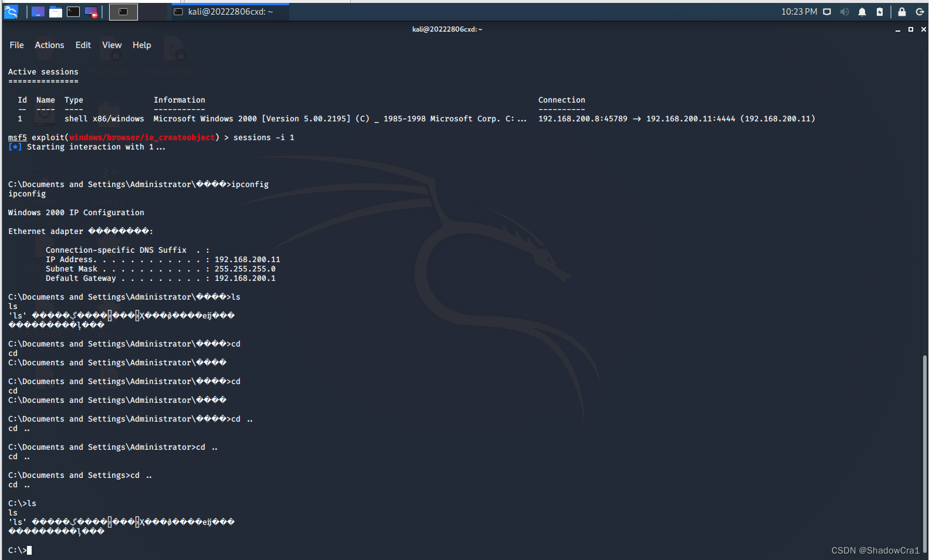Open the Actions menu
Screen dimensions: 929x560
49,45
